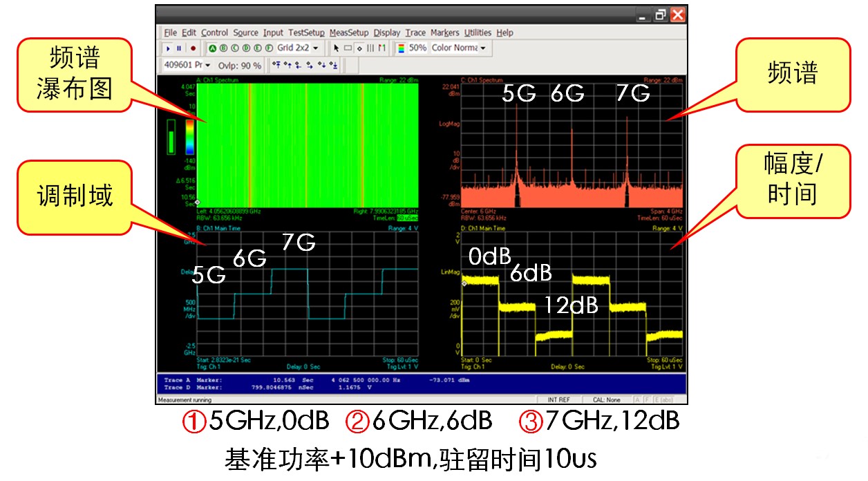The height and width of the screenshot is (481, 868).
Task: Activate the diamond marker tool
Action: (x=359, y=48)
